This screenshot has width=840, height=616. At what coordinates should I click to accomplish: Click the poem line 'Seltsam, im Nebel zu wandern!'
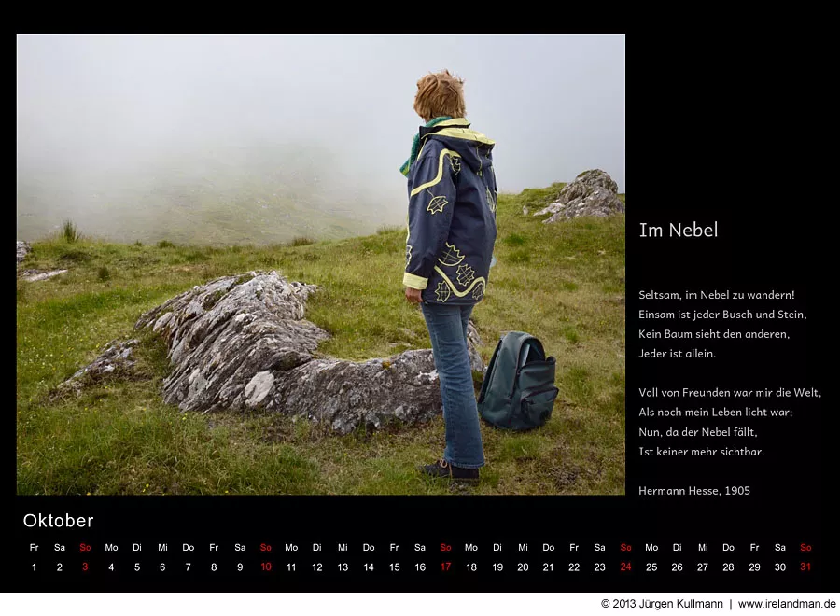pos(716,295)
